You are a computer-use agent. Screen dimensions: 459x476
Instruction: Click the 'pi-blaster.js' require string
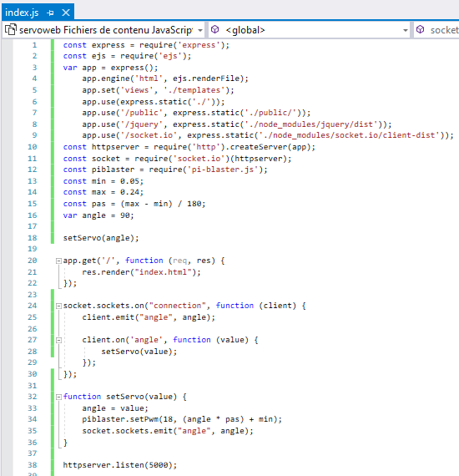[x=223, y=170]
